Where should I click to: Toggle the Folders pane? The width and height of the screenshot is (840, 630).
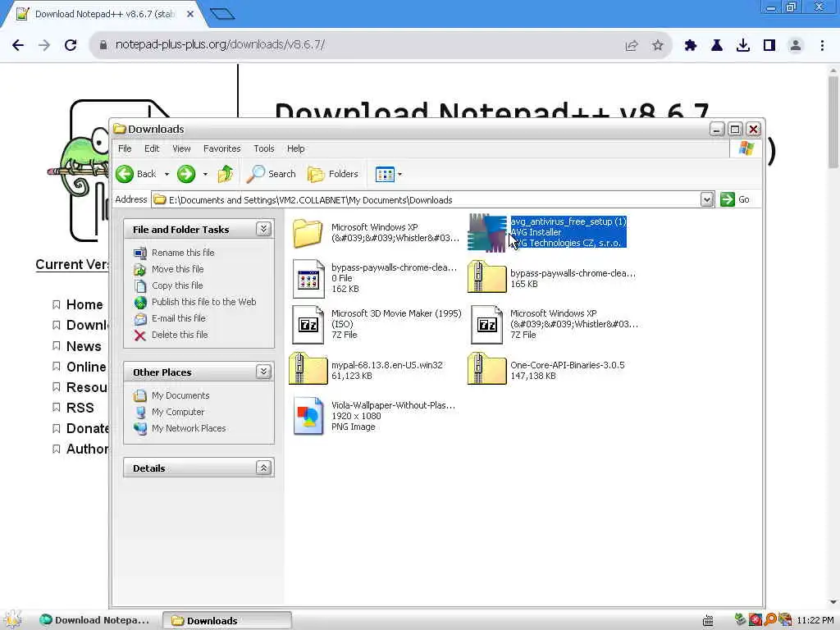click(333, 174)
